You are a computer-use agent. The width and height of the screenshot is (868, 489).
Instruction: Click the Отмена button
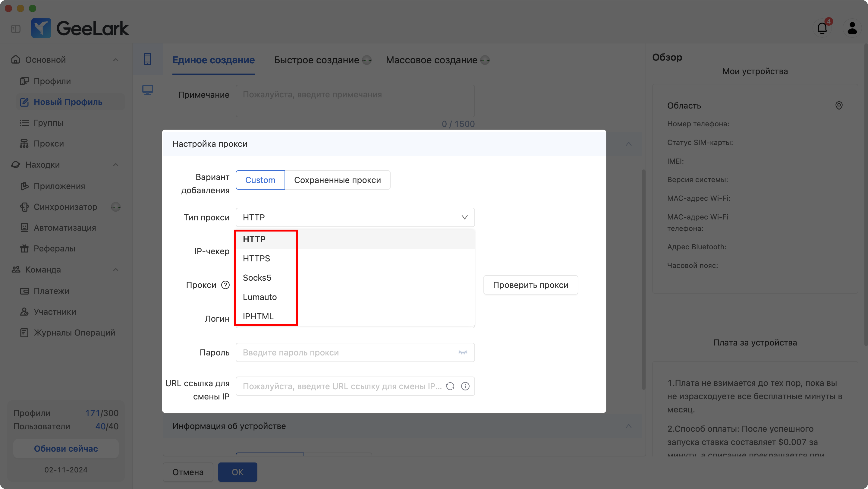click(188, 472)
